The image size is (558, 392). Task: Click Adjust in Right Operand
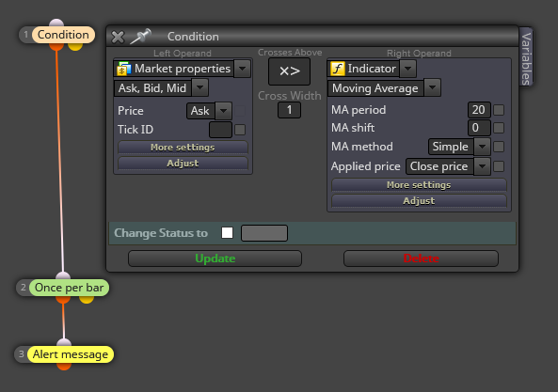419,201
